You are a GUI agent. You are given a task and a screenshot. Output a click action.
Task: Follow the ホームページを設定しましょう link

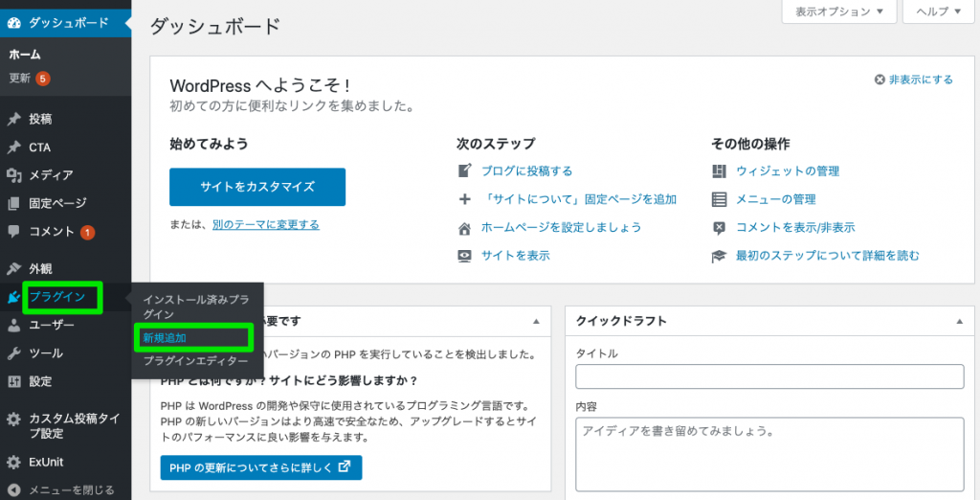(x=561, y=228)
